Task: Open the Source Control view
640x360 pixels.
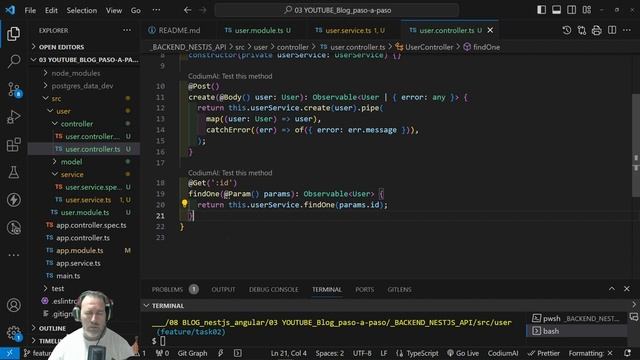Action: tap(13, 89)
